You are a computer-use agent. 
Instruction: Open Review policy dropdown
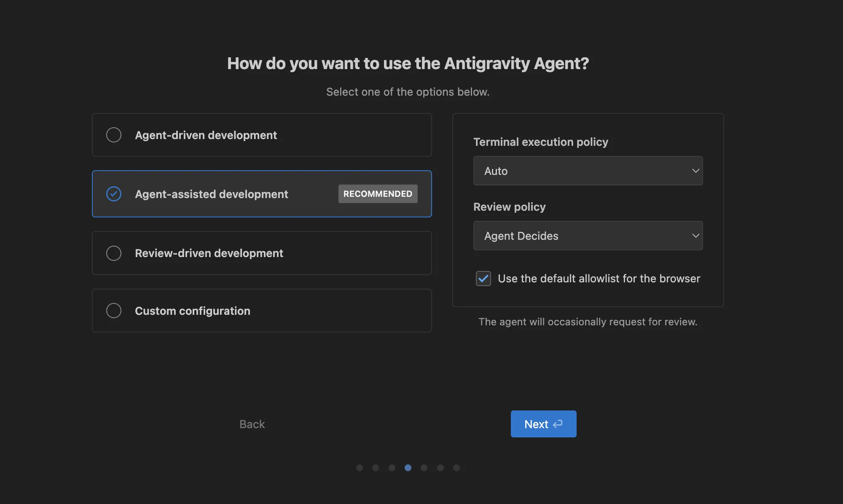(x=588, y=236)
